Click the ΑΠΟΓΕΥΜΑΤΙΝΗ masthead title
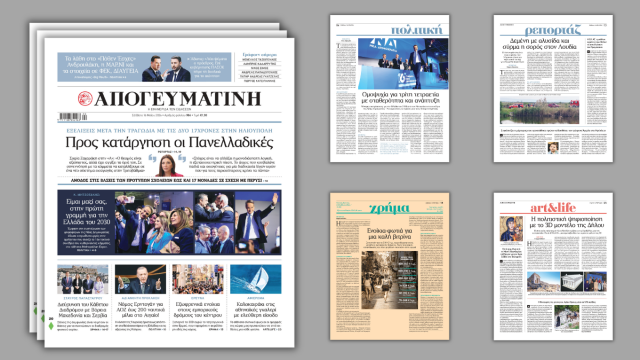The width and height of the screenshot is (640, 360). tap(178, 99)
